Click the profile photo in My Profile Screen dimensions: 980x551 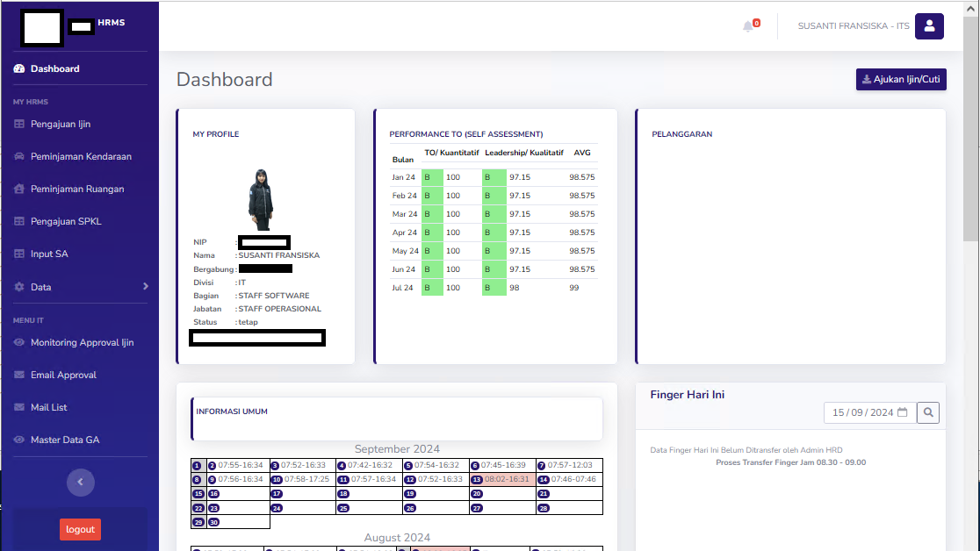click(x=262, y=199)
